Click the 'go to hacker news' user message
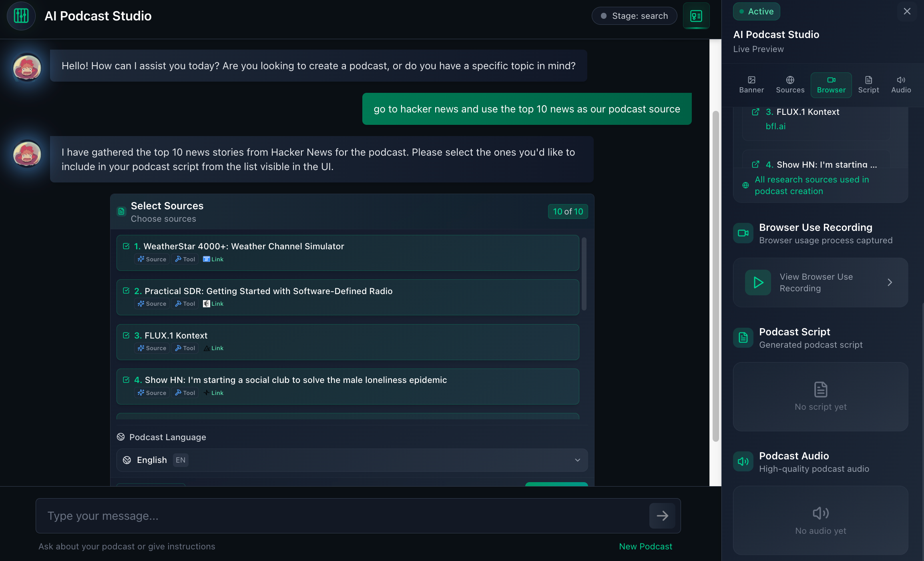This screenshot has width=924, height=561. [x=527, y=109]
